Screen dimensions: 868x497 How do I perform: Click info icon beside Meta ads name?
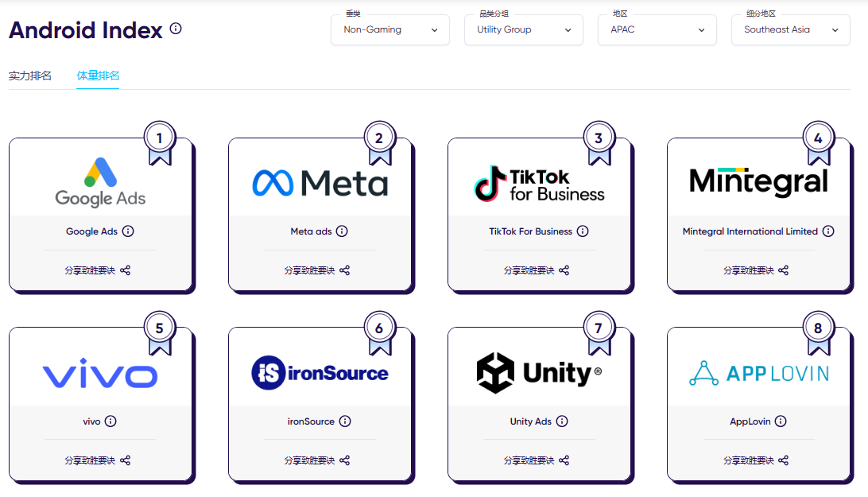[342, 231]
